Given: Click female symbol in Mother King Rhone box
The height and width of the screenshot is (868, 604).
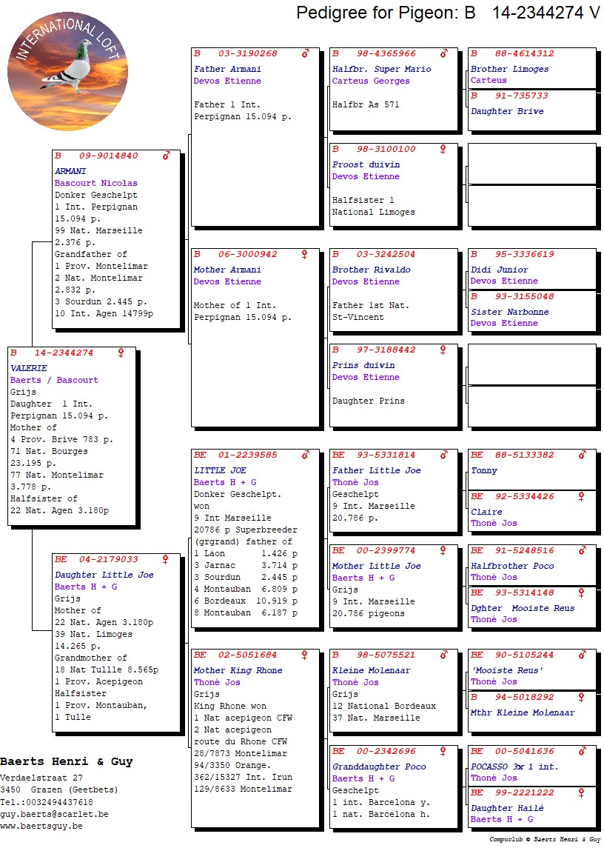Looking at the screenshot, I should point(304,655).
